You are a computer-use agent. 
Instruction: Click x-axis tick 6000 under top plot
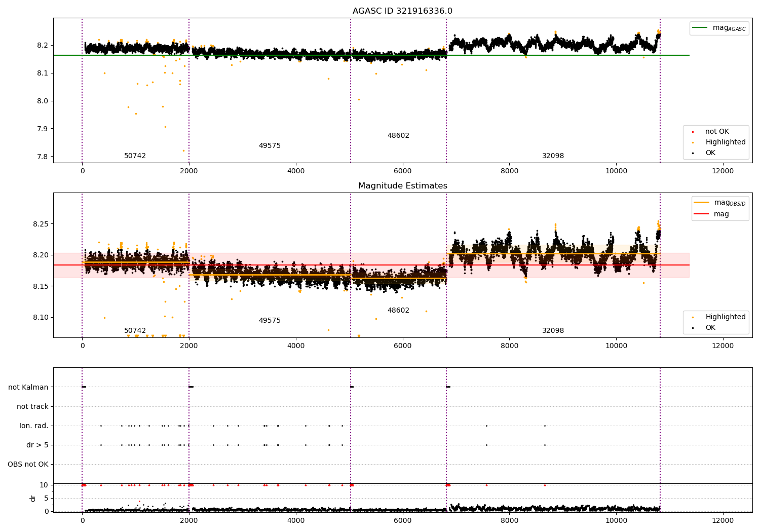403,171
